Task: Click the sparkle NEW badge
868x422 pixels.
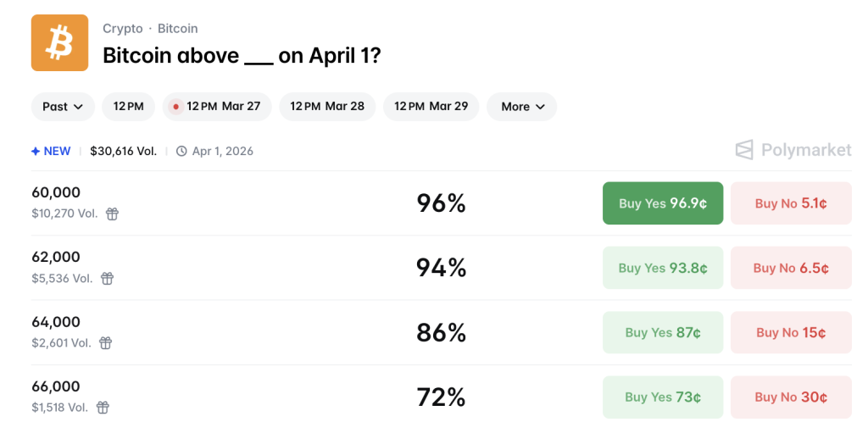Action: [51, 151]
